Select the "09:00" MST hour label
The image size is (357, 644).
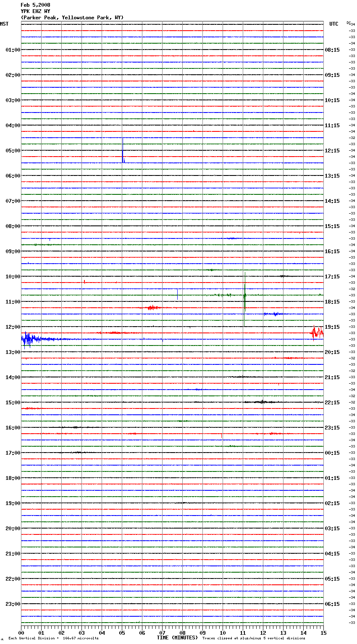pyautogui.click(x=13, y=251)
